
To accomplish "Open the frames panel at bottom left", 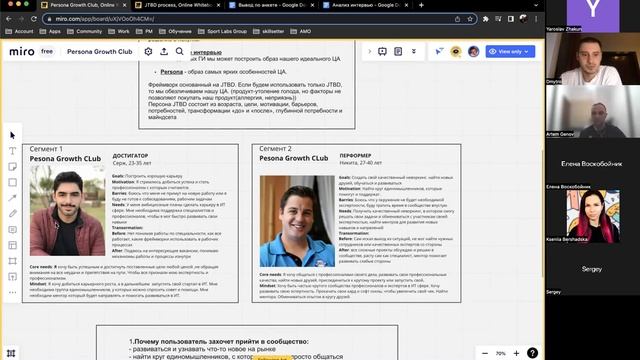I will [x=11, y=353].
